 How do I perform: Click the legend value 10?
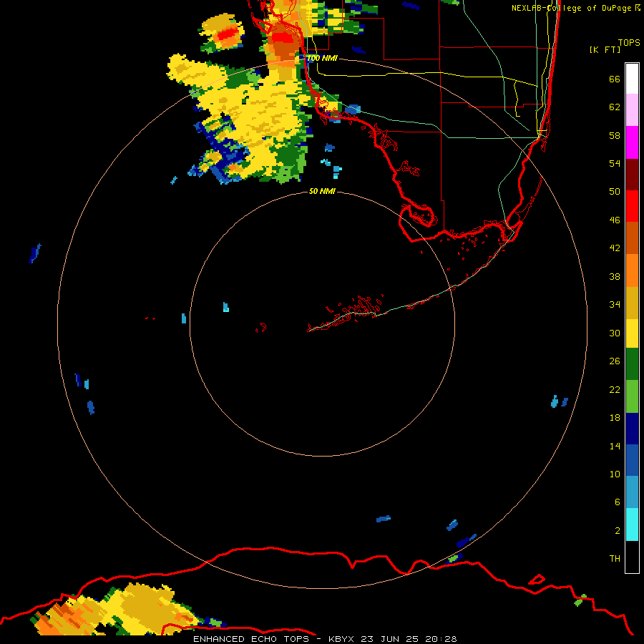point(615,474)
